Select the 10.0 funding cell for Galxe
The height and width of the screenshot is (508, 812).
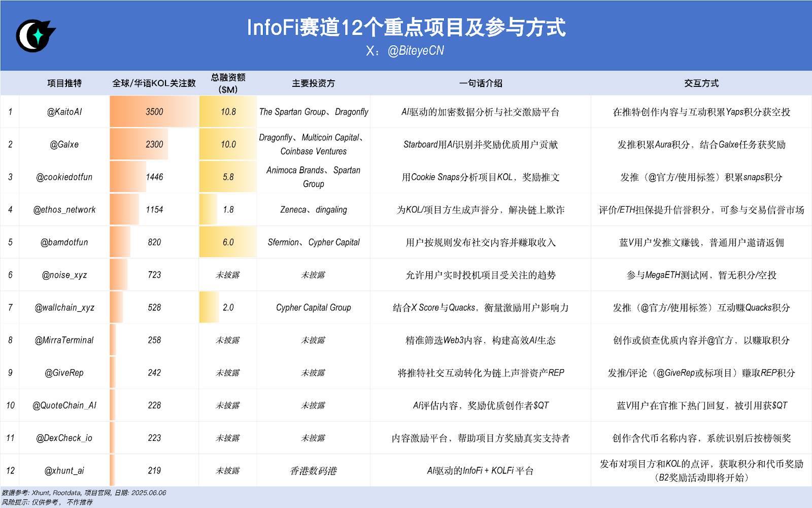[x=228, y=144]
